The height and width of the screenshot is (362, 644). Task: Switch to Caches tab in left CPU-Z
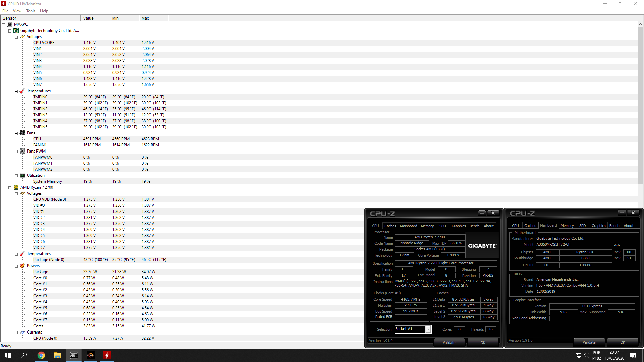[x=390, y=226]
